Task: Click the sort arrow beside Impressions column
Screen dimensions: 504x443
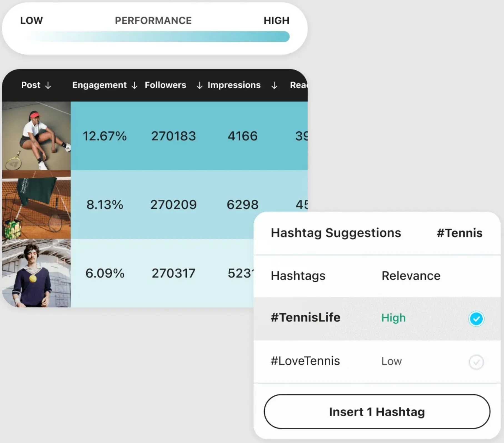Action: pos(274,86)
